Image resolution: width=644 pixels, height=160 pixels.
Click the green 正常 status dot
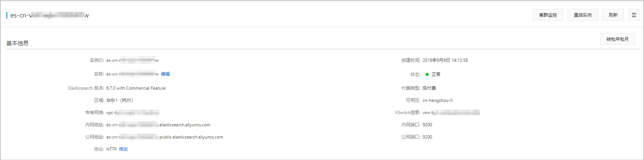[x=427, y=74]
